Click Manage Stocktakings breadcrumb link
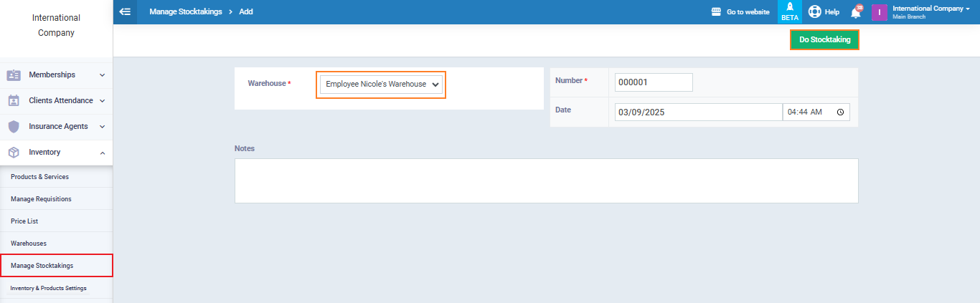Image resolution: width=980 pixels, height=303 pixels. tap(185, 12)
